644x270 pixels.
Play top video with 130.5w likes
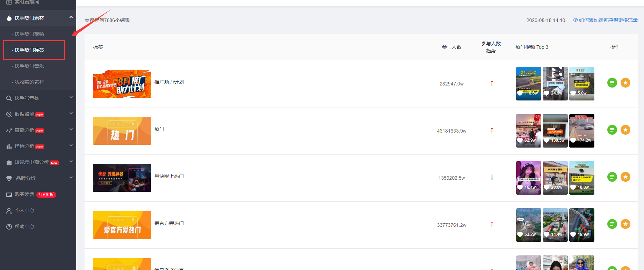pos(555,131)
